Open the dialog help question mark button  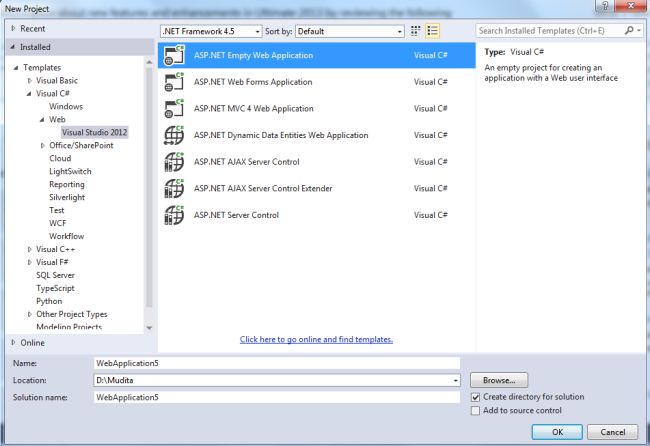[x=605, y=6]
